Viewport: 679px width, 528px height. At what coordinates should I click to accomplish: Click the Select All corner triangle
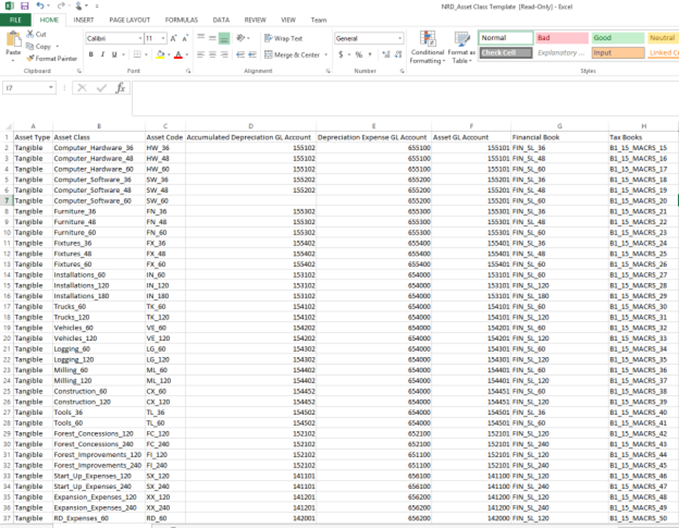[x=8, y=126]
